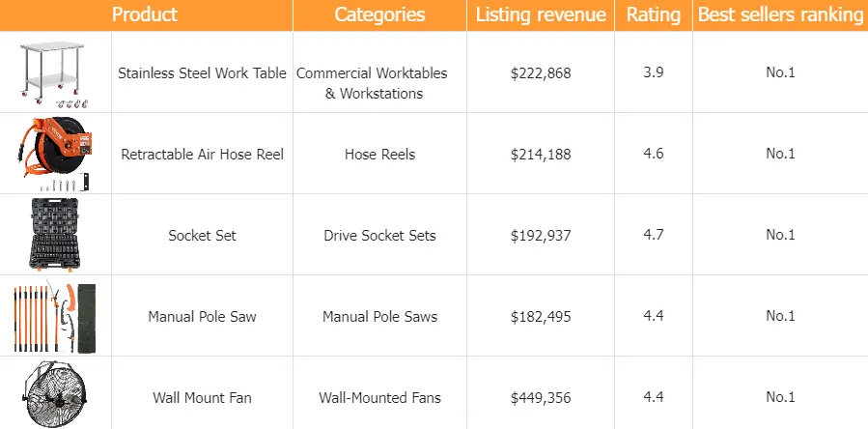Open the Wall Mount Fan product name

(x=203, y=398)
